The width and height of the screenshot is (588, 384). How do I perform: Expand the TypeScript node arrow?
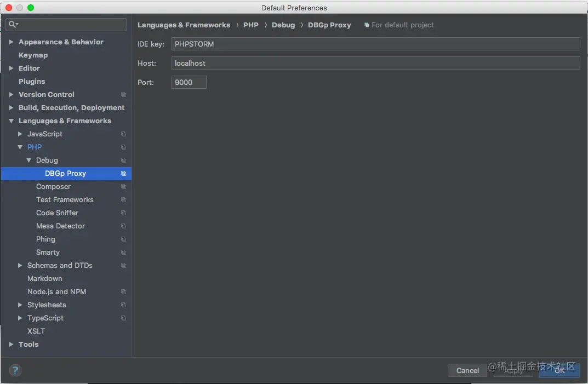(x=20, y=318)
